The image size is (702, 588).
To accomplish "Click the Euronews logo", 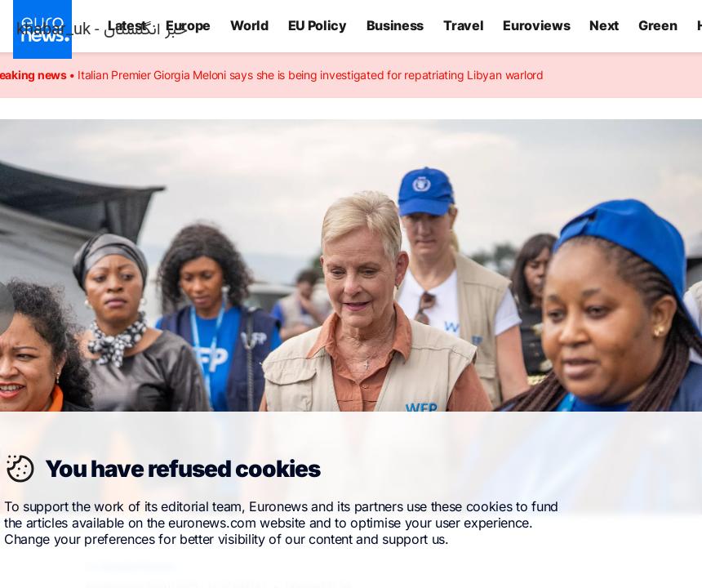I will pyautogui.click(x=42, y=29).
